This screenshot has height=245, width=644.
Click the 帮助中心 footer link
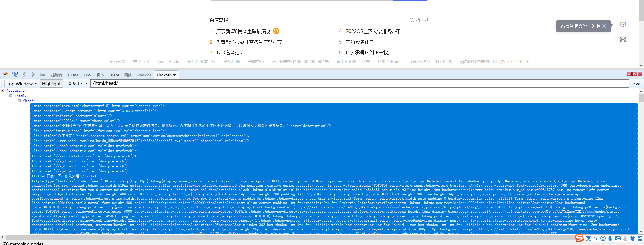(x=256, y=62)
